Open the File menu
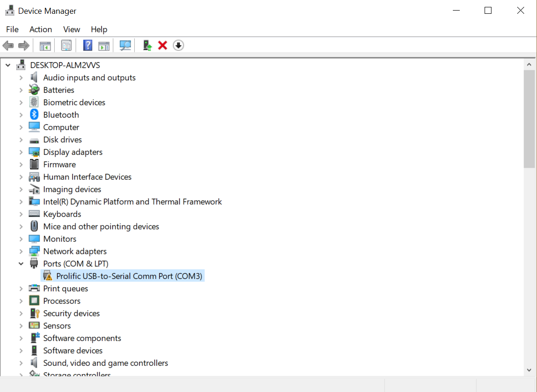Screen dimensions: 537x392 [x=12, y=29]
